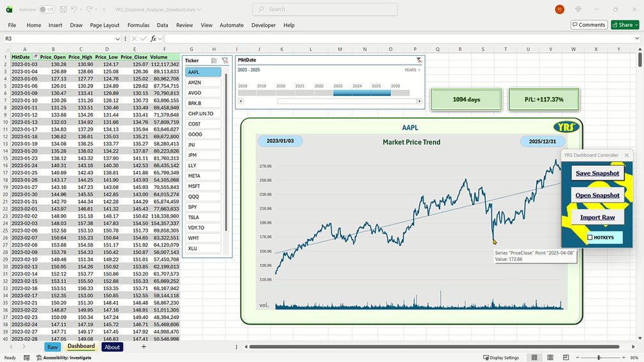644x362 pixels.
Task: Click the Share button
Action: click(x=625, y=25)
